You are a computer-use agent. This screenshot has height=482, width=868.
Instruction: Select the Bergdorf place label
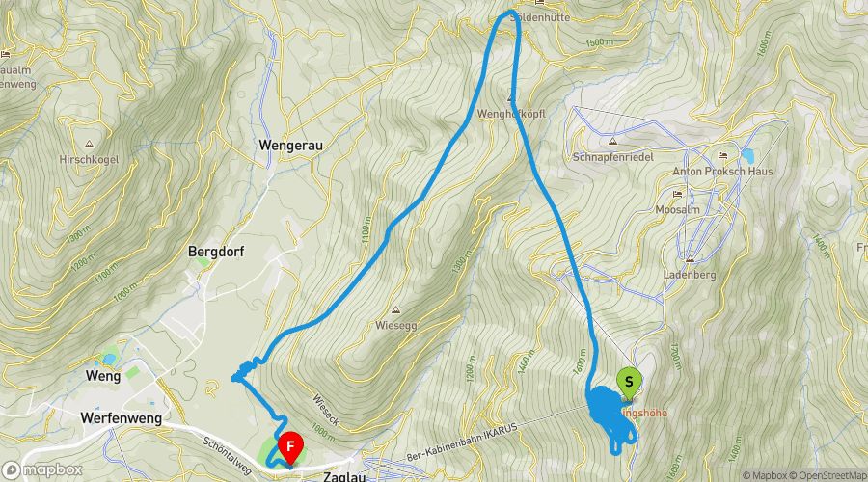[x=216, y=252]
